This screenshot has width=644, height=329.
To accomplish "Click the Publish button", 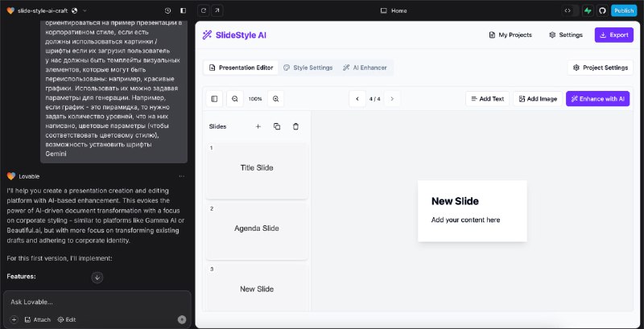I will pyautogui.click(x=624, y=10).
